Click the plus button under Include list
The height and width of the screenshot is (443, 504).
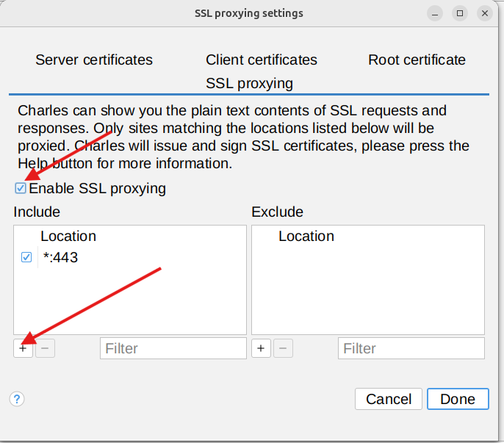pyautogui.click(x=23, y=348)
